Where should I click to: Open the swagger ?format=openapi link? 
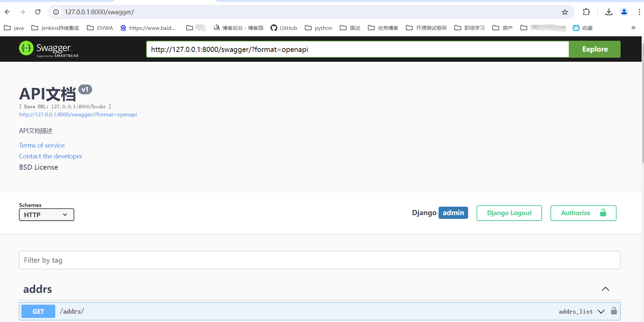point(78,115)
